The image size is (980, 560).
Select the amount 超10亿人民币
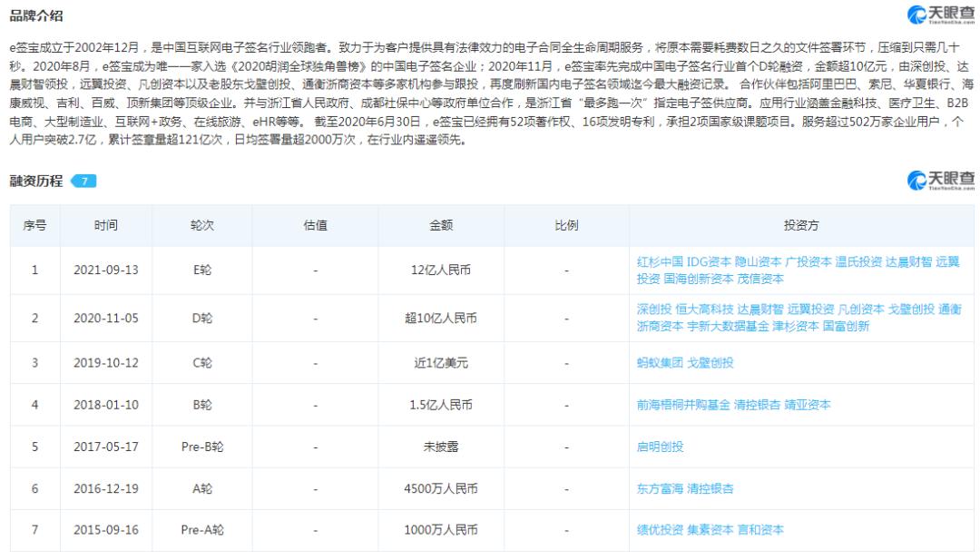441,319
